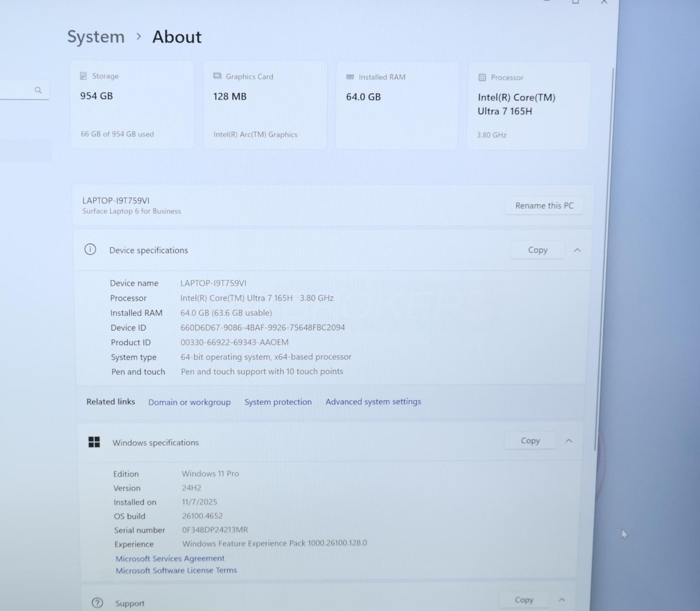Open Domain or workgroup link
This screenshot has height=611, width=700.
click(x=189, y=402)
